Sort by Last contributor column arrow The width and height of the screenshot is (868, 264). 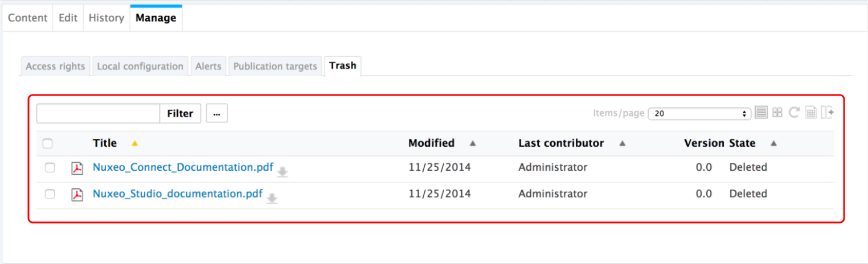623,144
